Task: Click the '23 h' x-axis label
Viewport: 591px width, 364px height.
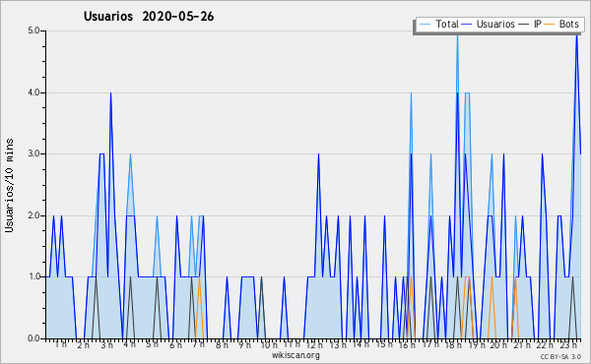Action: (568, 345)
